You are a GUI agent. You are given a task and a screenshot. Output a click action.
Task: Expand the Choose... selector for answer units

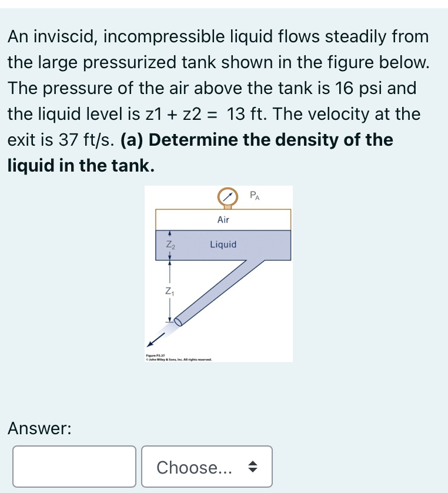tap(207, 467)
